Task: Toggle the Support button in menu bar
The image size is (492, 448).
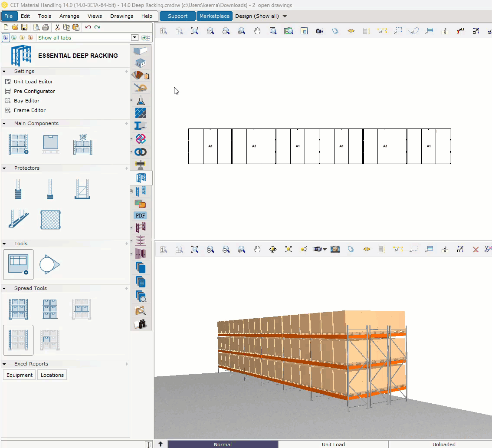Action: (177, 16)
